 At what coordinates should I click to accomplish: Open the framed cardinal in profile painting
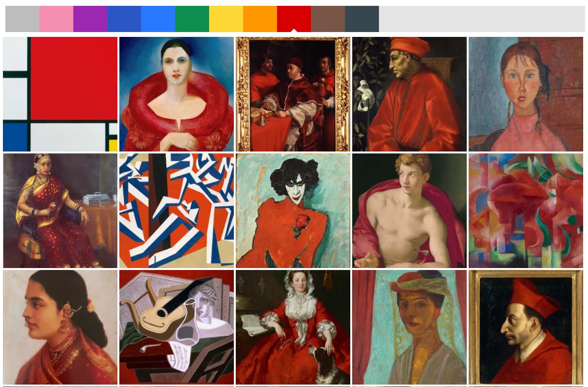pyautogui.click(x=526, y=327)
